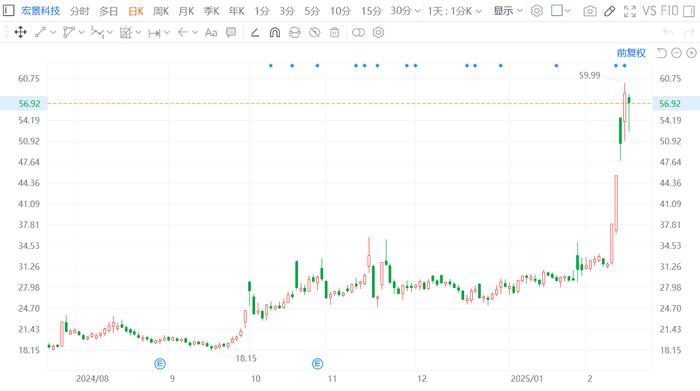Click the 2025/01 date axis label

coord(527,379)
